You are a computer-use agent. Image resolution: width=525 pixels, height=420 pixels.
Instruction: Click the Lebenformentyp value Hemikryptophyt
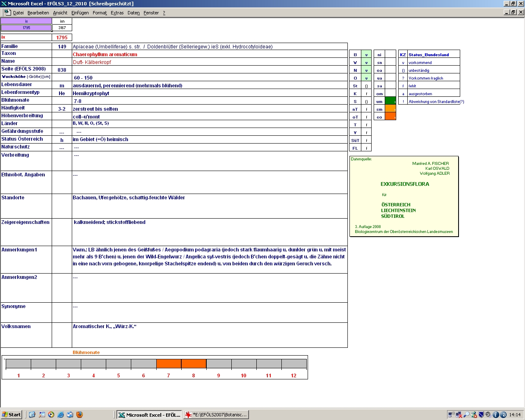91,94
